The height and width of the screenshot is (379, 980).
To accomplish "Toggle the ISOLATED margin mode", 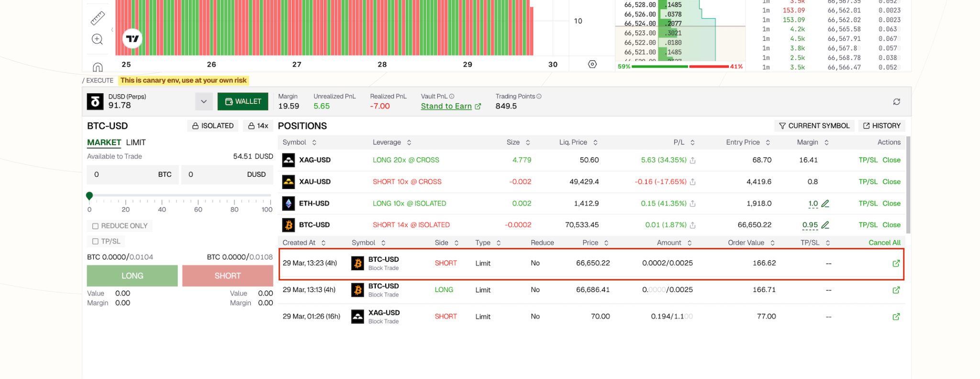I will click(x=212, y=126).
